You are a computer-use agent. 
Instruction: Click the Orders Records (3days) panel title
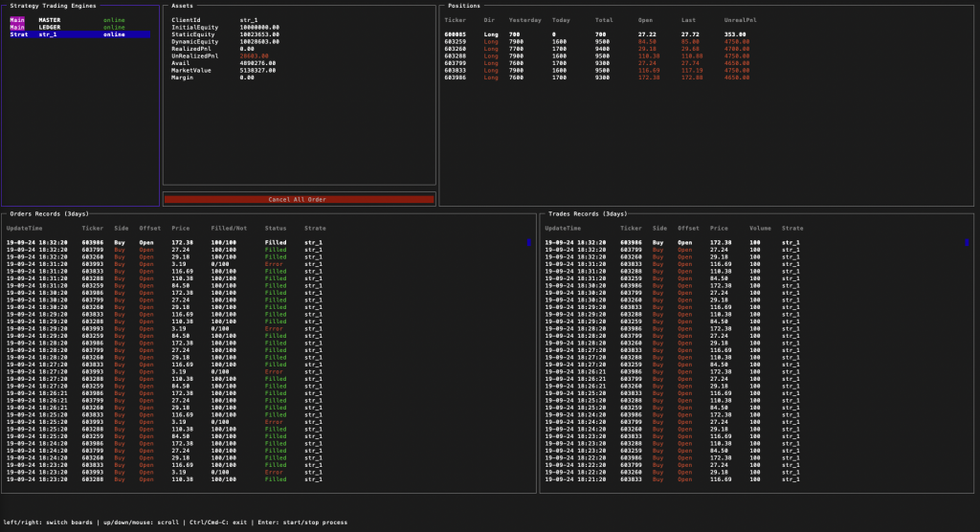point(50,213)
